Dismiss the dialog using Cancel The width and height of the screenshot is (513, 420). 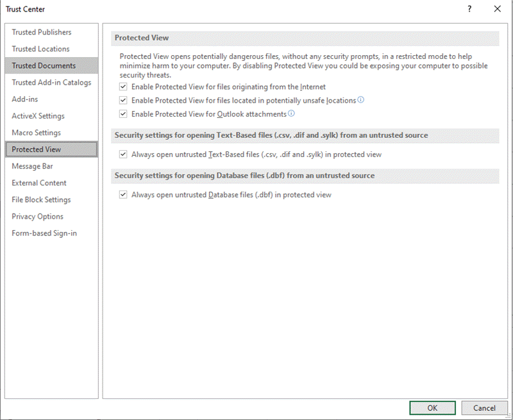point(484,408)
